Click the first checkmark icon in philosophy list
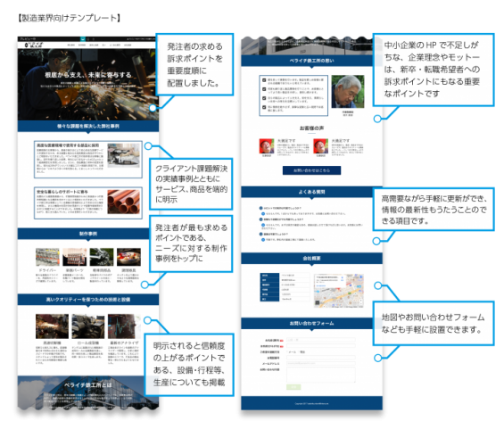 264,80
